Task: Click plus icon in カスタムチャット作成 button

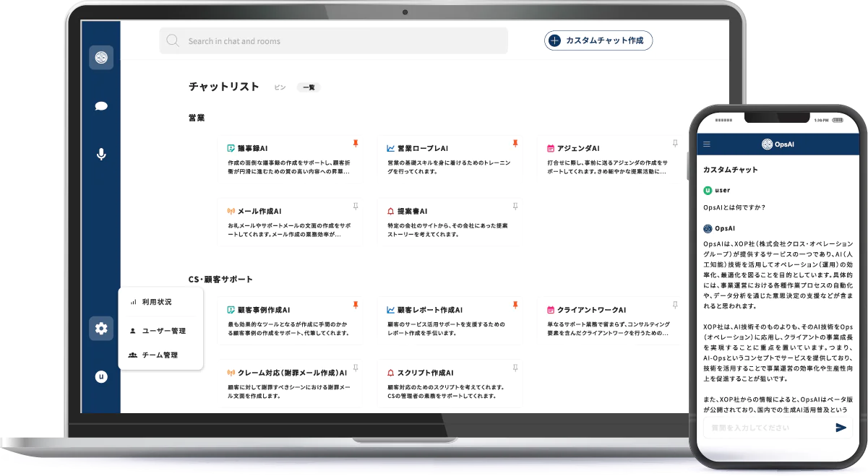Action: pyautogui.click(x=554, y=40)
